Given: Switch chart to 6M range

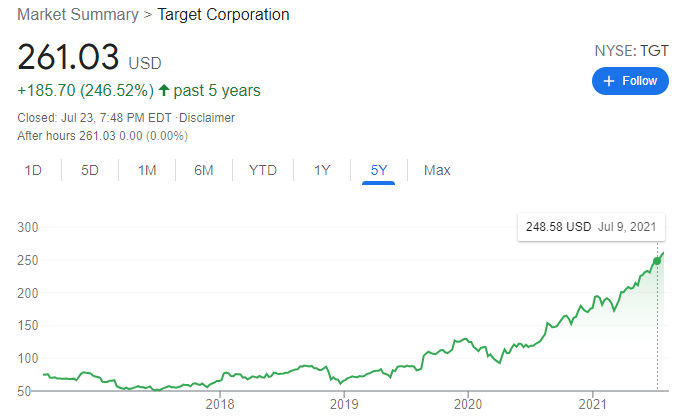Looking at the screenshot, I should 204,170.
